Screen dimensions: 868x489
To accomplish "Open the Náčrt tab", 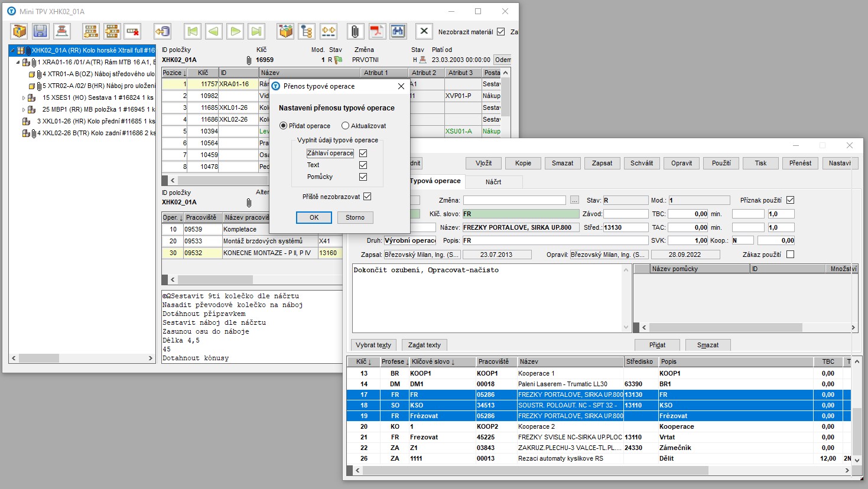I will (x=493, y=182).
